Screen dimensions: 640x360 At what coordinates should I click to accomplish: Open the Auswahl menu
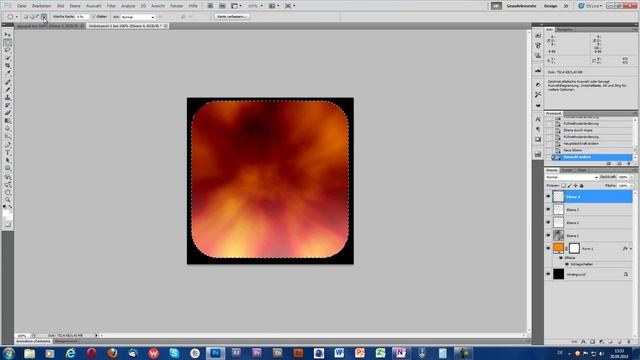(93, 6)
